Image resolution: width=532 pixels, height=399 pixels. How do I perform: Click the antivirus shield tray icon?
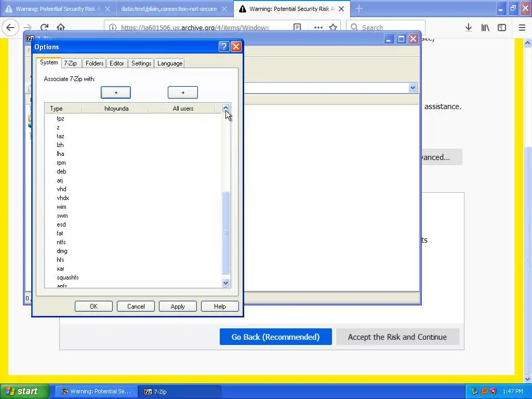pos(494,391)
